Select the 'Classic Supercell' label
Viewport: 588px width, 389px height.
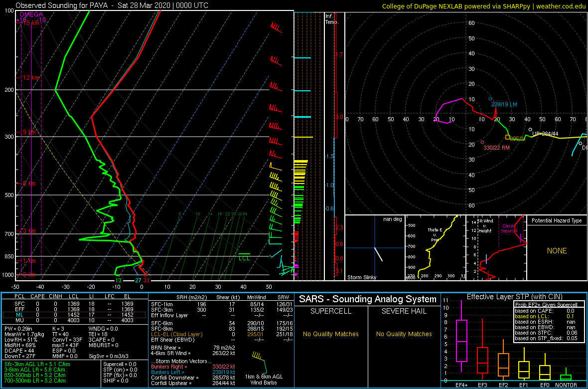(508, 229)
